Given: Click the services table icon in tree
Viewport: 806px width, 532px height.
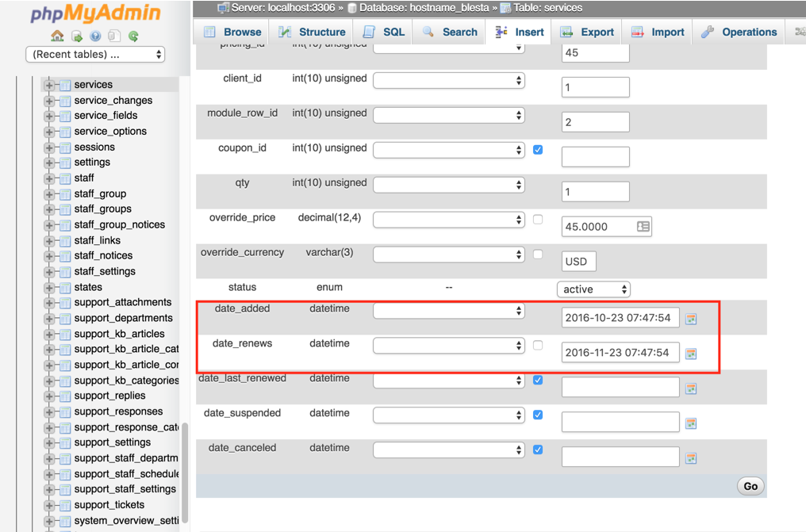Looking at the screenshot, I should (65, 86).
